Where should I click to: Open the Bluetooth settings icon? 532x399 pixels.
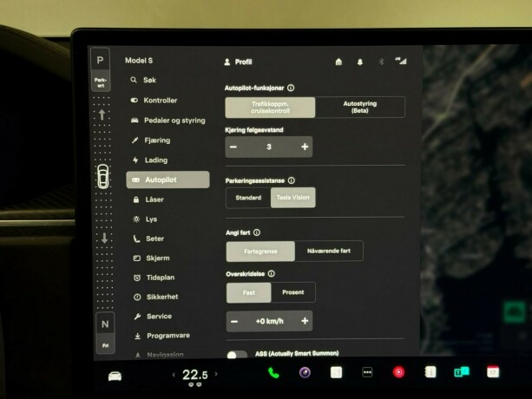(x=380, y=62)
